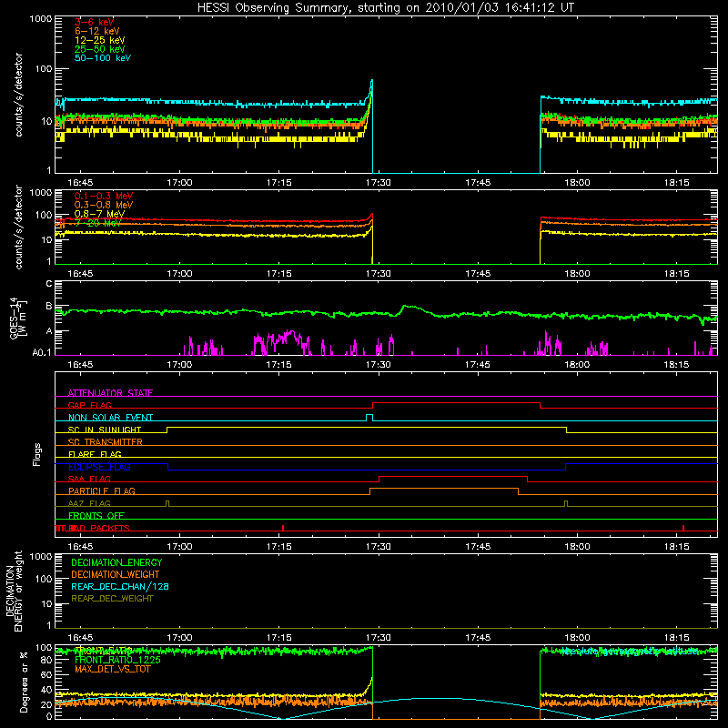Click the PARTICLE_FLAG label
Viewport: 728px width, 728px height.
(x=102, y=490)
